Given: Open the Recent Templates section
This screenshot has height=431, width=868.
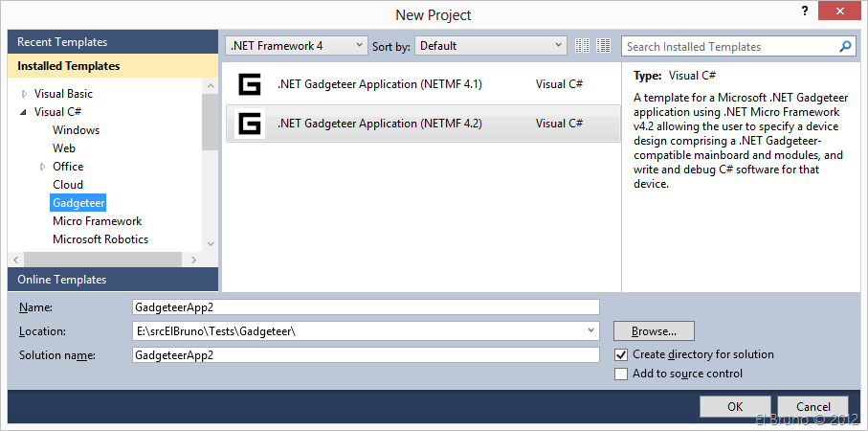Looking at the screenshot, I should [62, 42].
